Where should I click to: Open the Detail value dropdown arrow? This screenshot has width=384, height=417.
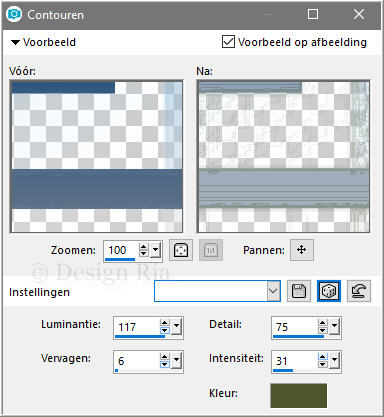[x=334, y=327]
